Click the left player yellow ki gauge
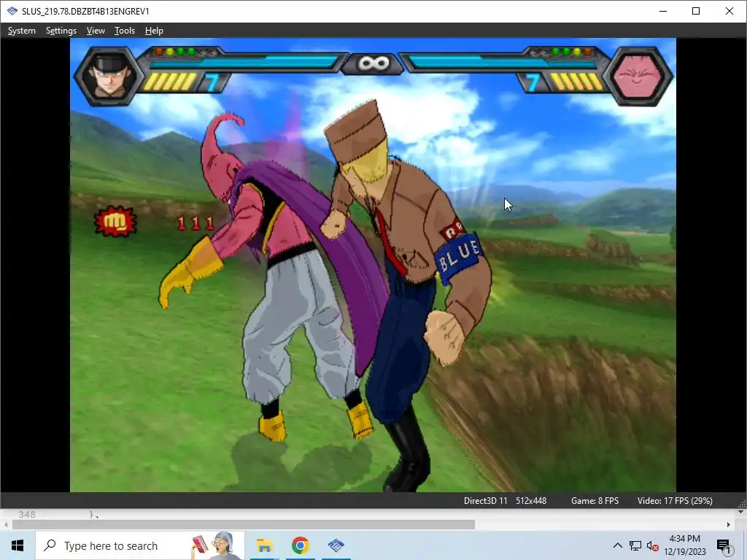 point(170,82)
